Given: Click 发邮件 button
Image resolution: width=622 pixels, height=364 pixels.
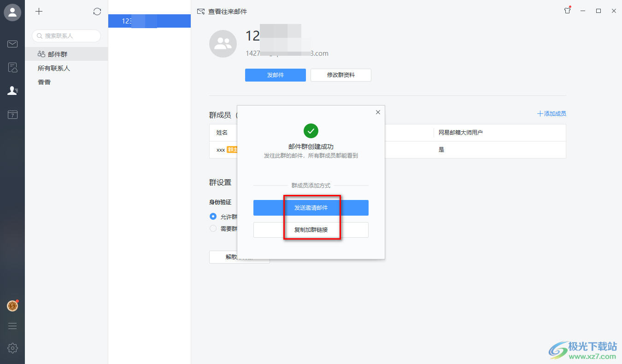Looking at the screenshot, I should click(x=276, y=75).
